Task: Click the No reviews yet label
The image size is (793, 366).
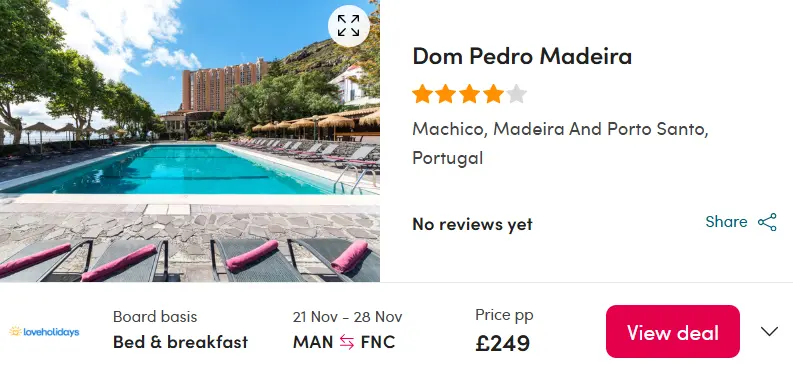Action: [472, 224]
